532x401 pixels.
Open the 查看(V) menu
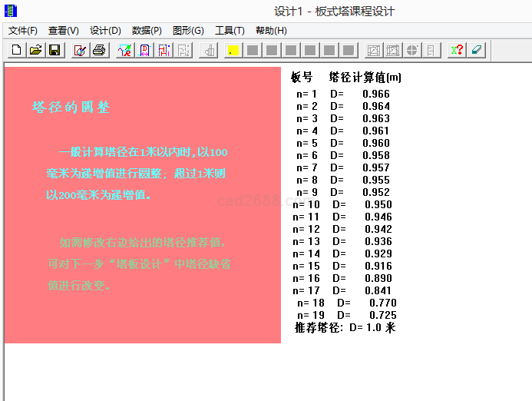click(x=64, y=31)
